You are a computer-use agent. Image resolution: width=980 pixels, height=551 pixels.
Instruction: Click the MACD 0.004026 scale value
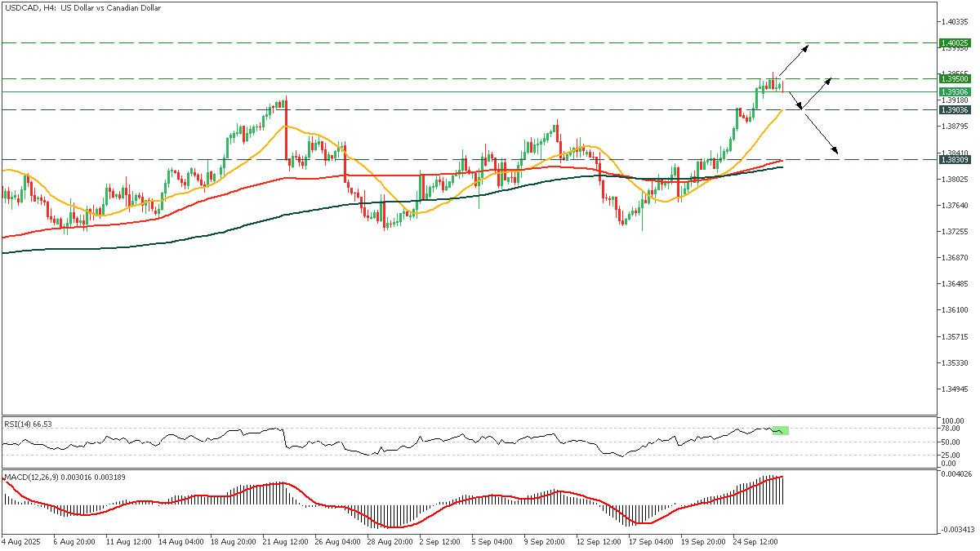click(955, 473)
